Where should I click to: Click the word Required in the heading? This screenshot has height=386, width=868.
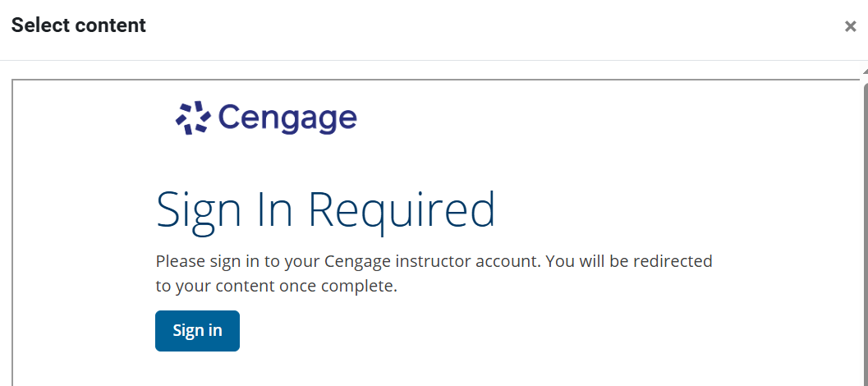pyautogui.click(x=402, y=210)
